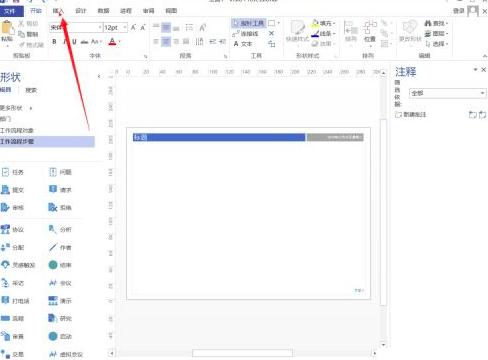
Task: Open the 12pt font size dropdown
Action: [x=125, y=27]
